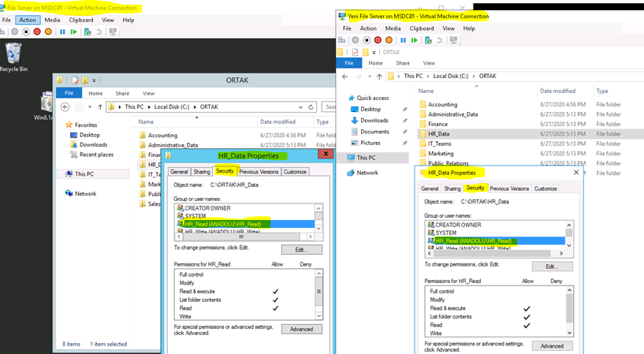The width and height of the screenshot is (644, 354).
Task: Click Back arrow in Yeni File Server explorer
Action: [x=345, y=76]
